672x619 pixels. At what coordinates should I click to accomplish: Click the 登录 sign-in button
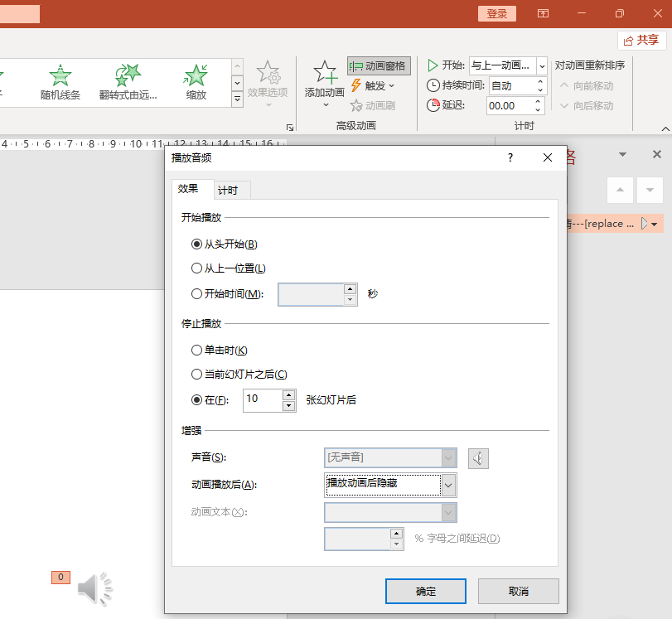pyautogui.click(x=496, y=13)
